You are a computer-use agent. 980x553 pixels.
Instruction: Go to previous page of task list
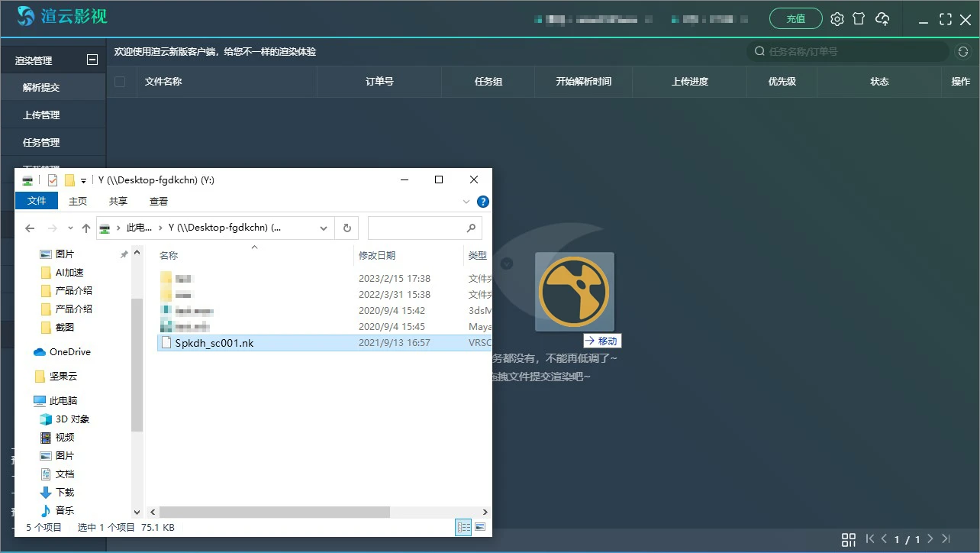(885, 539)
